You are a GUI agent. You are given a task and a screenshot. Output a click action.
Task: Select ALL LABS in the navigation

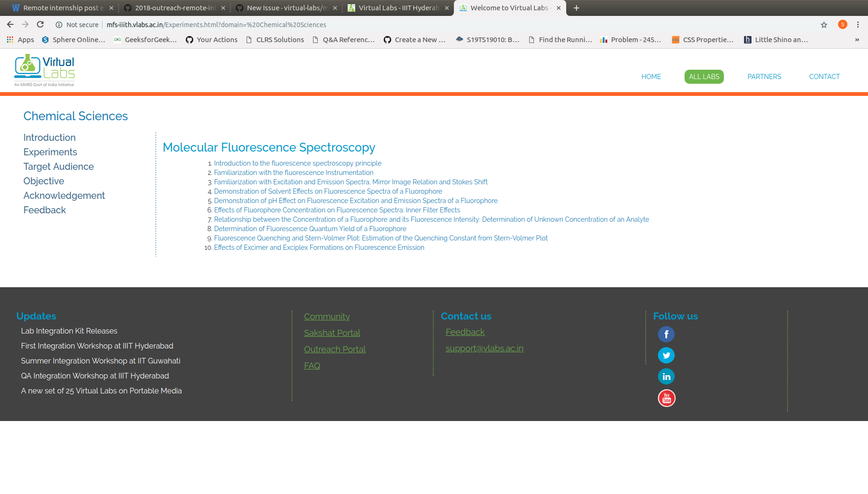pos(704,76)
